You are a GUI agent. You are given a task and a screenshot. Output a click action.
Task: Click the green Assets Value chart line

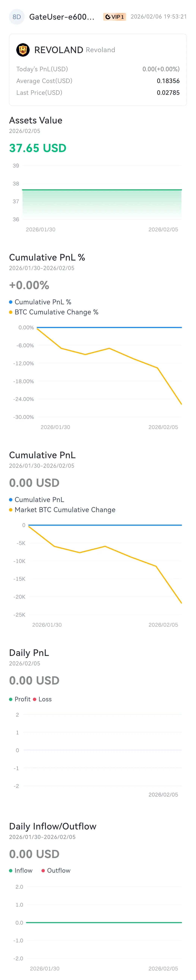click(102, 189)
